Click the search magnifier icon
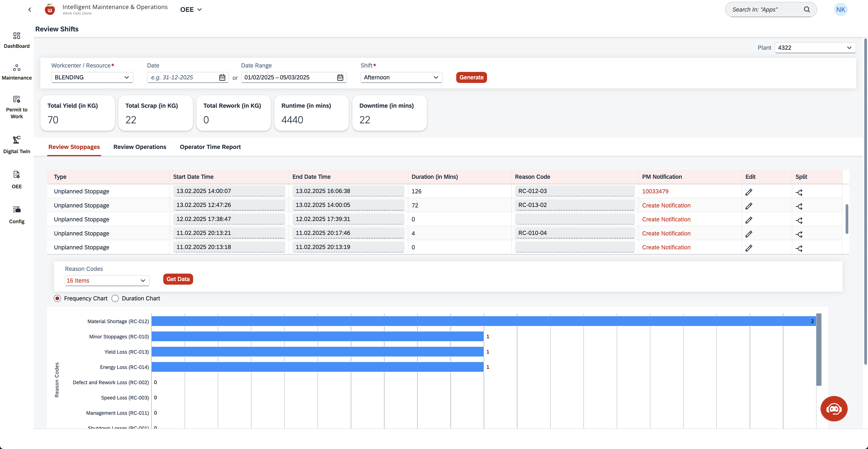Screen dimensions: 868x449 pos(807,9)
